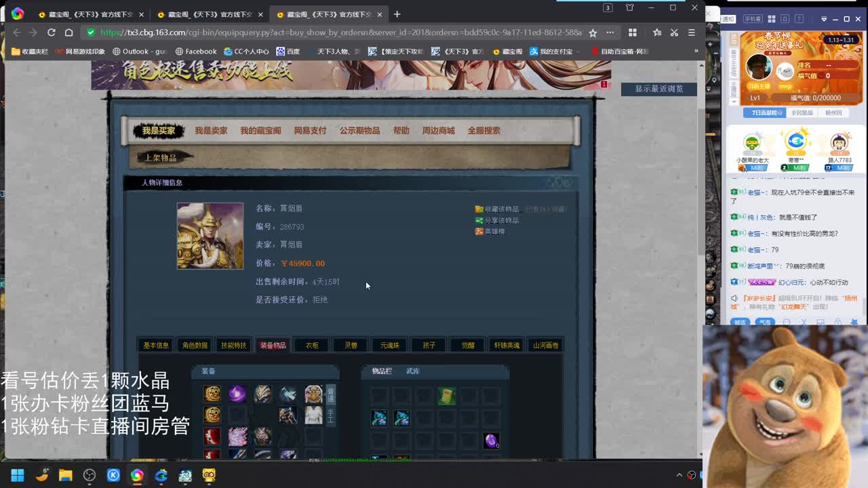Viewport: 868px width, 488px height.
Task: Expand the bookmarks bar overflow chevron
Action: tap(696, 52)
